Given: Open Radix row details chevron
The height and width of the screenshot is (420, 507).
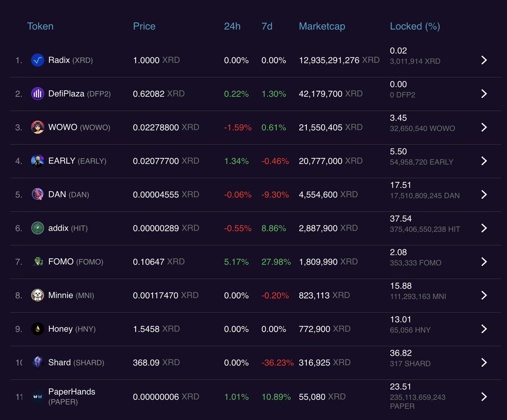Looking at the screenshot, I should pyautogui.click(x=484, y=60).
